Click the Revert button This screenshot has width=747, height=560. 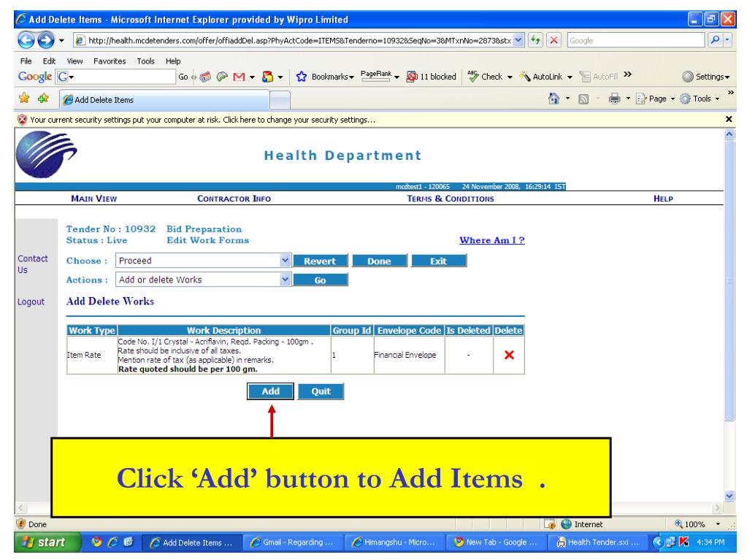[320, 261]
